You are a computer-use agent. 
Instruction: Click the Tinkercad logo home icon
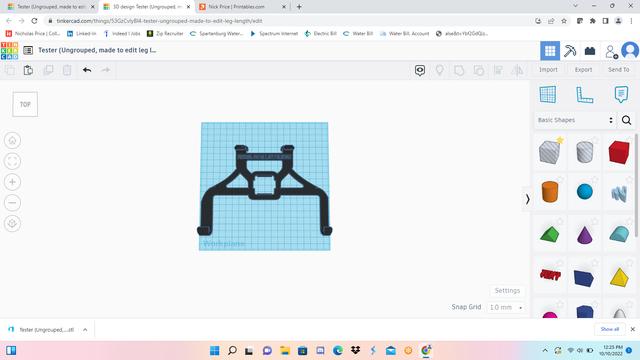(9, 51)
